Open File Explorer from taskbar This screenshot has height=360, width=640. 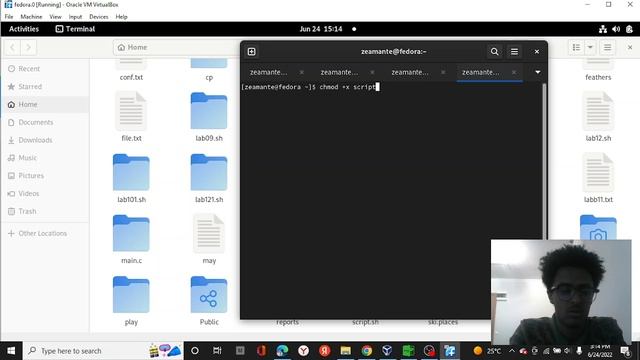tap(345, 351)
